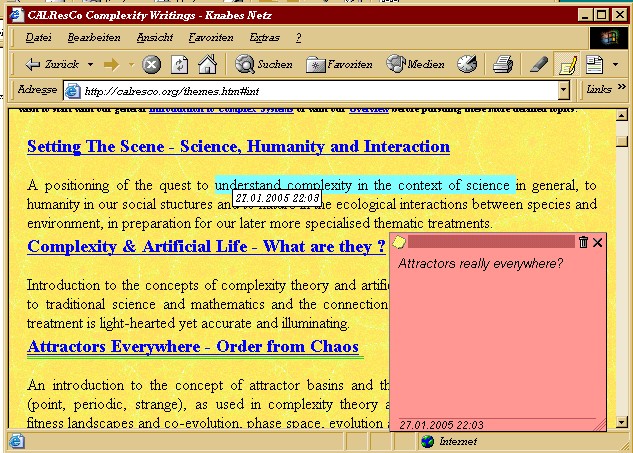Expand the address bar dropdown
This screenshot has height=453, width=633.
[x=564, y=91]
